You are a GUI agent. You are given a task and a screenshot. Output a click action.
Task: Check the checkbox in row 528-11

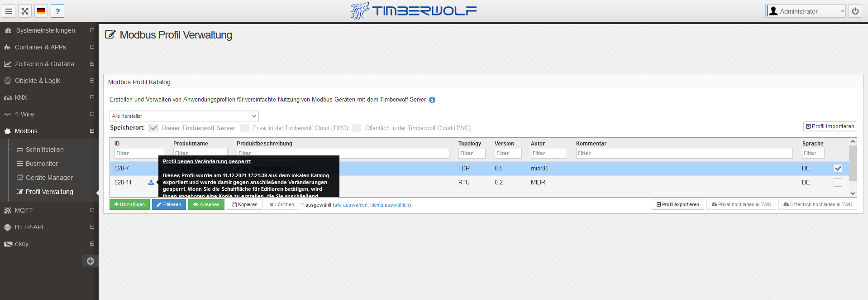(x=838, y=182)
